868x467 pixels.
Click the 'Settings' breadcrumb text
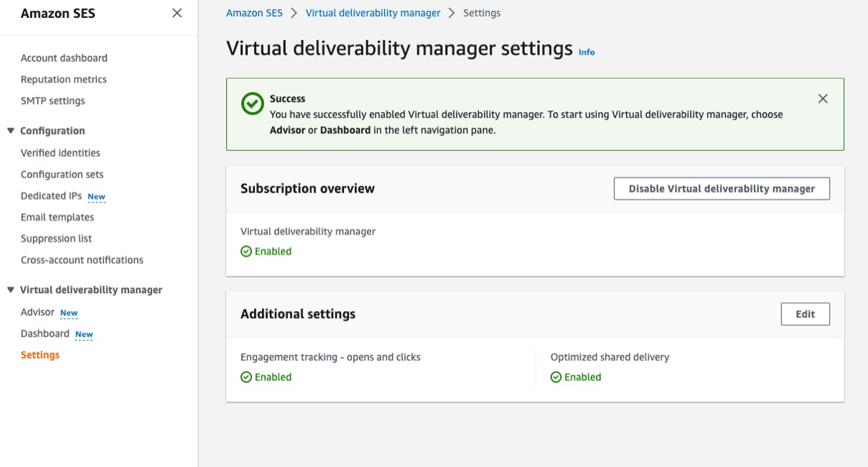pos(482,13)
